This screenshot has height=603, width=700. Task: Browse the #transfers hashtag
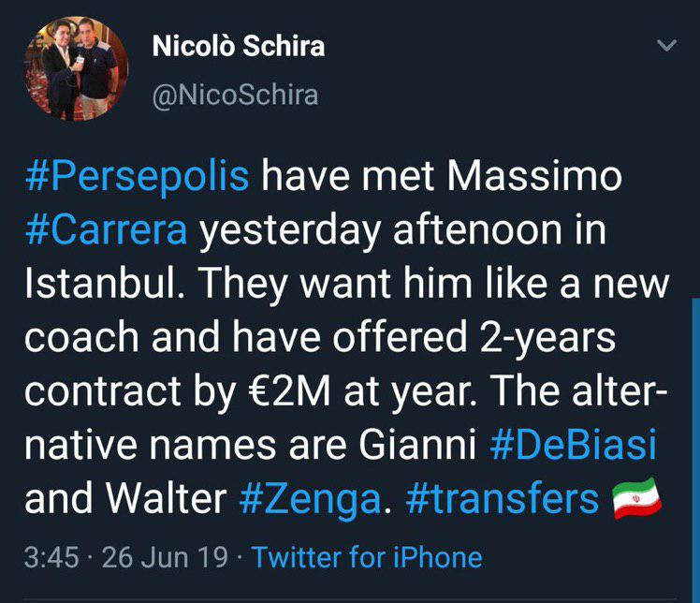pos(503,501)
